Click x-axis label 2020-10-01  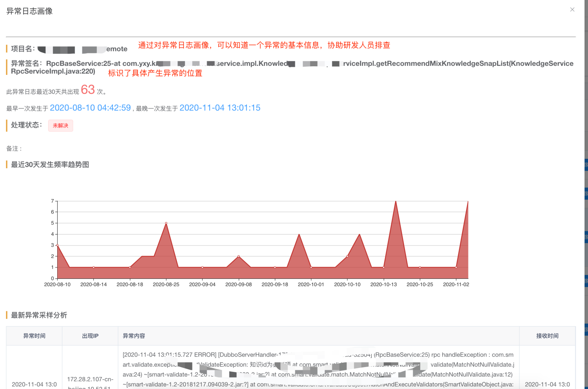311,284
